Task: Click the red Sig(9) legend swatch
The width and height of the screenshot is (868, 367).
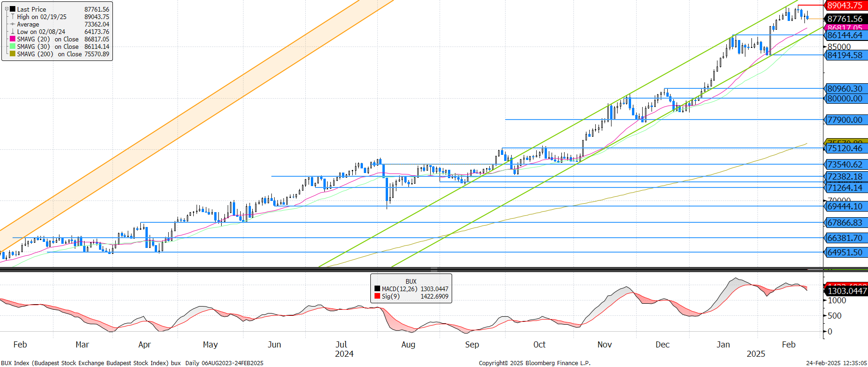Action: (x=377, y=296)
